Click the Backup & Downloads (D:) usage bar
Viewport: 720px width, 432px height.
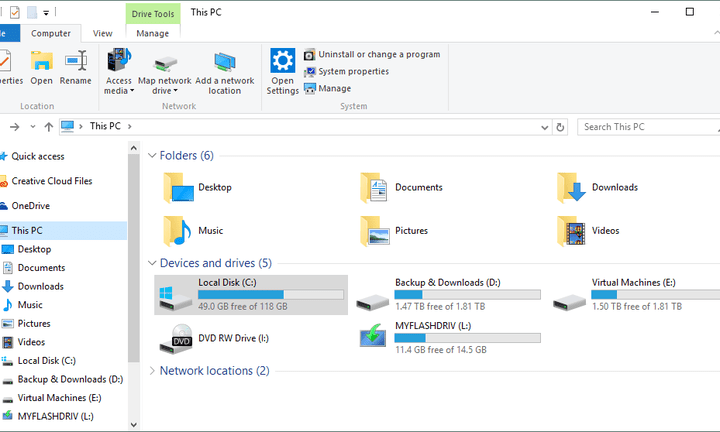click(467, 295)
